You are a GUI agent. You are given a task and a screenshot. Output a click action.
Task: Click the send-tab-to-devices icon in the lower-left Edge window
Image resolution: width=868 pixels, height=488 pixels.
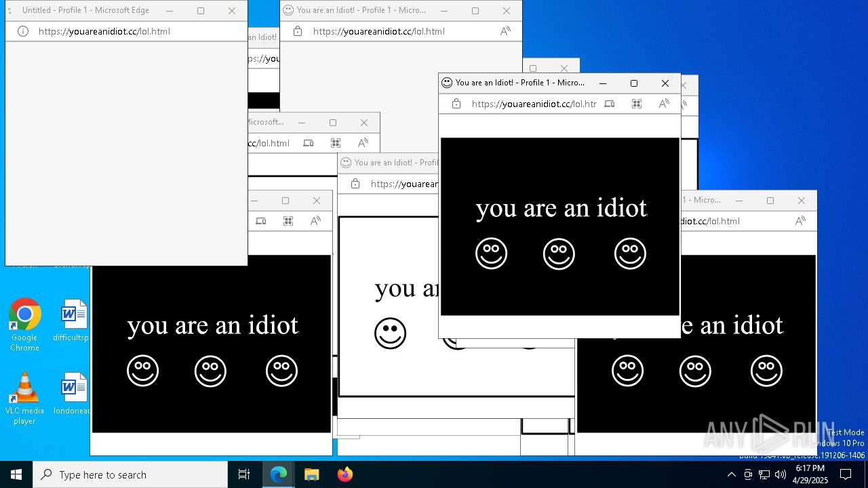261,221
